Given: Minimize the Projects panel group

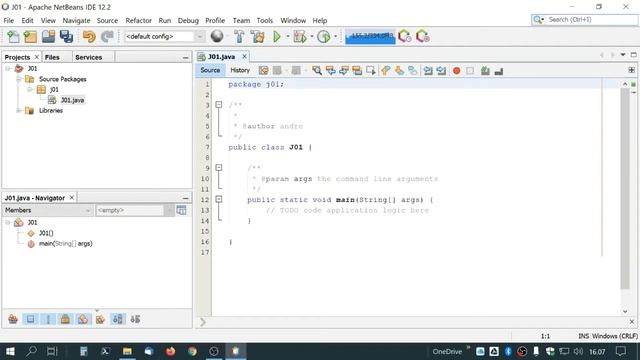Looking at the screenshot, I should [x=186, y=58].
